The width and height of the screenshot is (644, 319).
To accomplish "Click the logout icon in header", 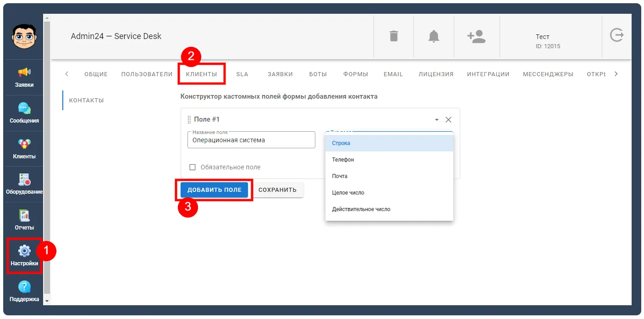I will pos(617,35).
